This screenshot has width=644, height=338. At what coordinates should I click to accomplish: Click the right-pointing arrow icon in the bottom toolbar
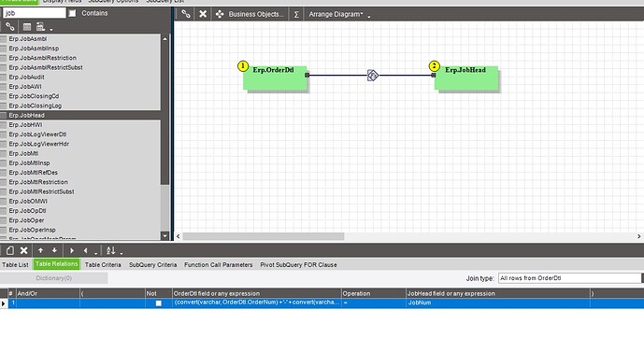click(72, 250)
